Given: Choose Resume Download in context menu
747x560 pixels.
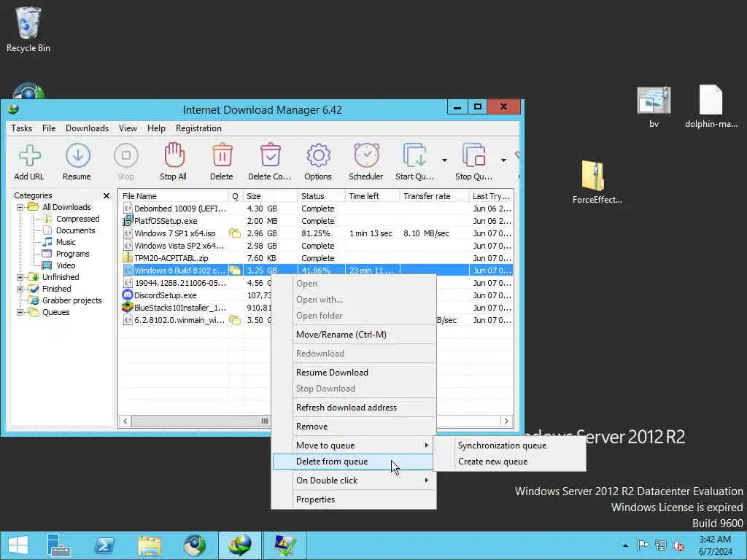Looking at the screenshot, I should click(x=354, y=373).
